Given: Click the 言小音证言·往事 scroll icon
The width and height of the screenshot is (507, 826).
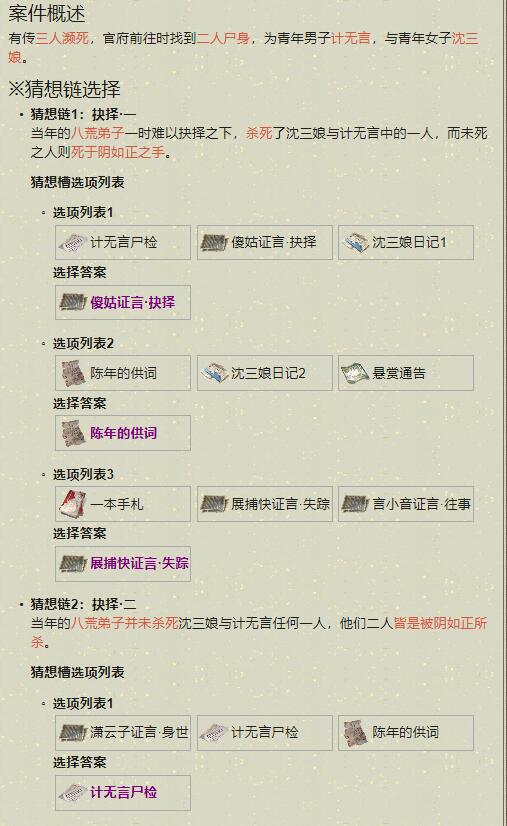Looking at the screenshot, I should click(x=355, y=504).
